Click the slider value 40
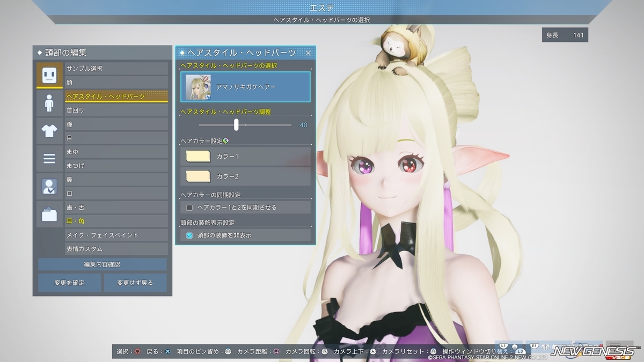The width and height of the screenshot is (644, 362). tap(304, 125)
